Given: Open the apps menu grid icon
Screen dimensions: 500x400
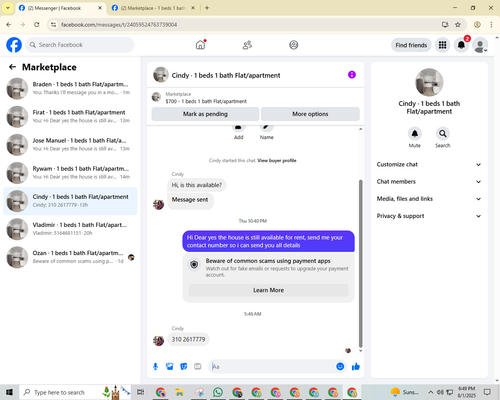Looking at the screenshot, I should pyautogui.click(x=442, y=45).
